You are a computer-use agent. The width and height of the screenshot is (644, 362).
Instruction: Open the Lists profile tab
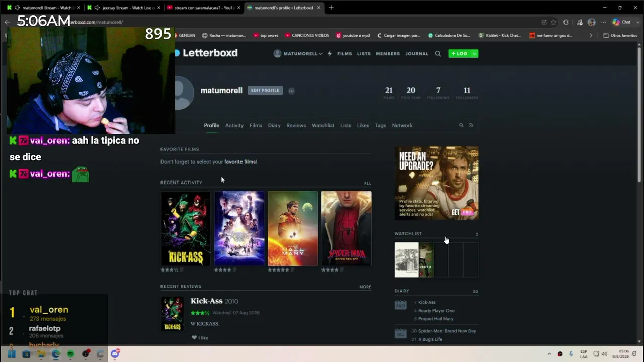345,125
